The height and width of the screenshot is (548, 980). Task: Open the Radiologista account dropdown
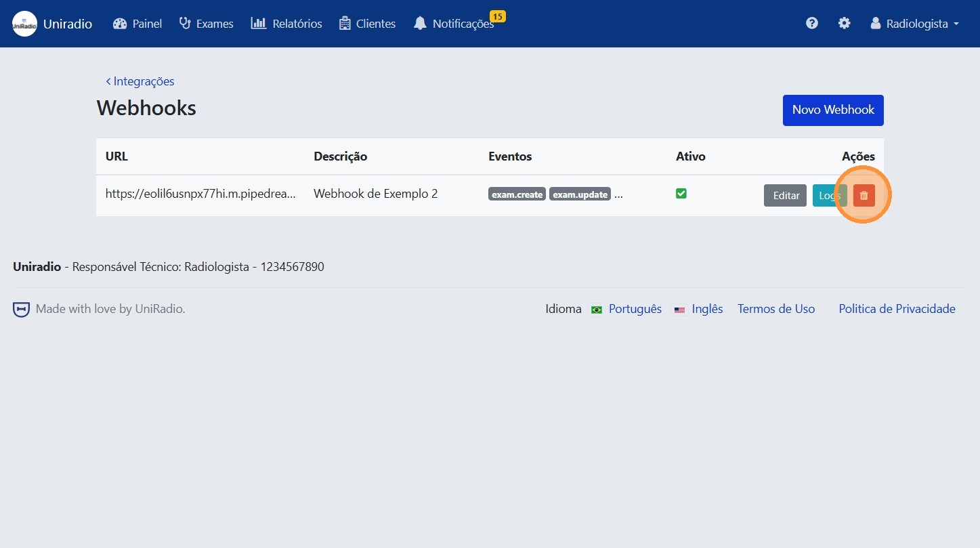point(914,23)
